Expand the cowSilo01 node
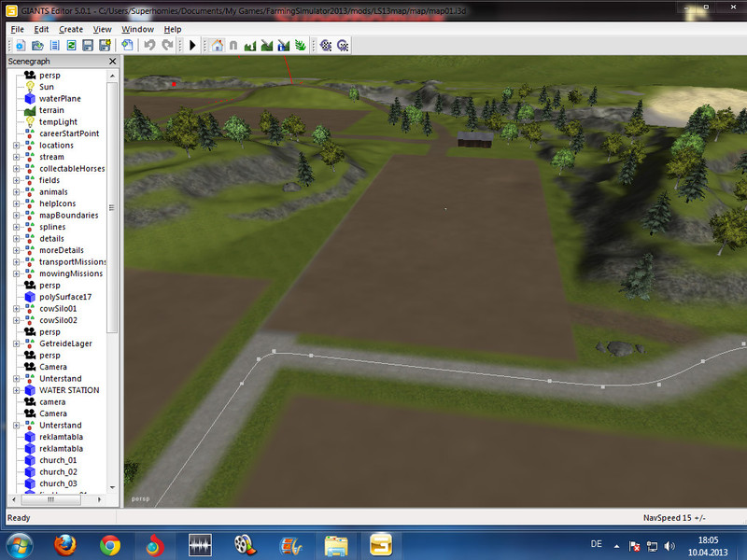747x560 pixels. (16, 309)
